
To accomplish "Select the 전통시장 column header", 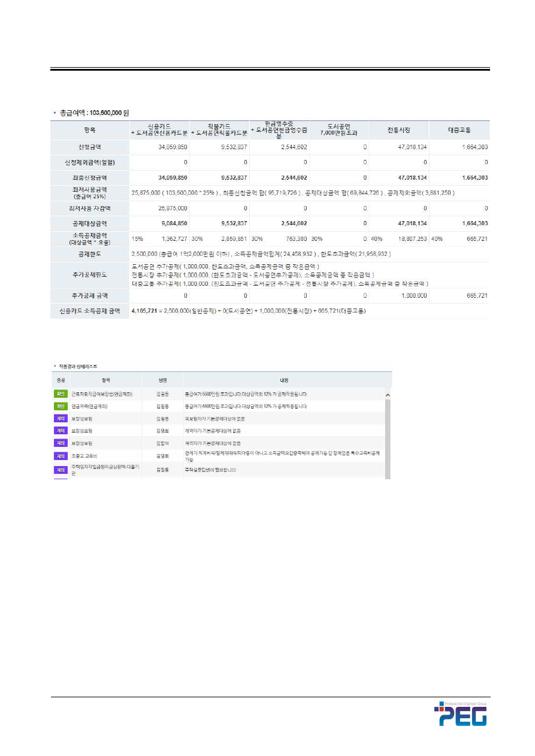I will [x=399, y=130].
